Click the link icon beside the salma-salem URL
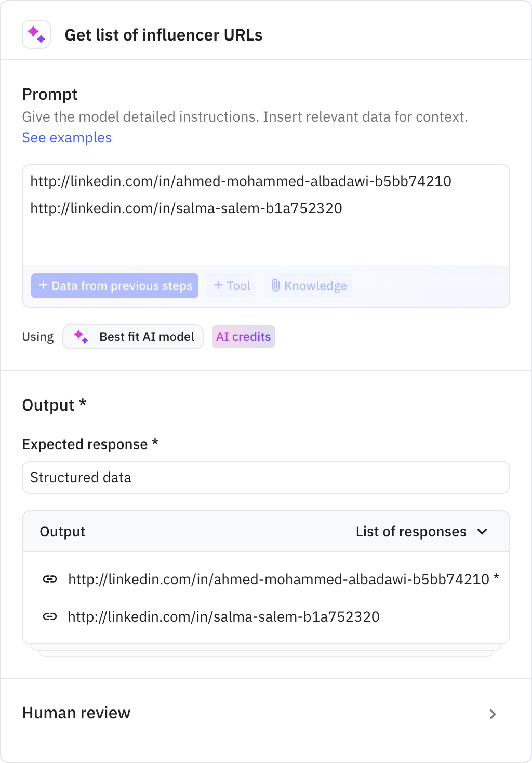The height and width of the screenshot is (763, 532). pos(50,616)
